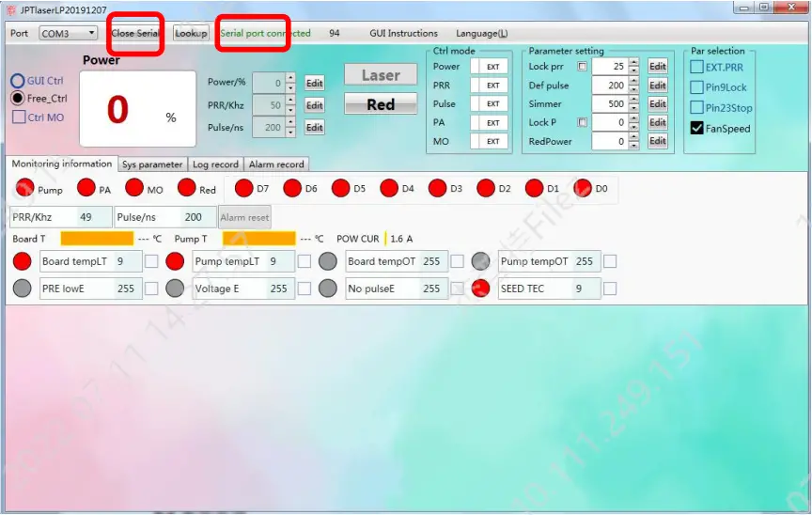Click the Board T orange temperature bar

click(x=97, y=239)
